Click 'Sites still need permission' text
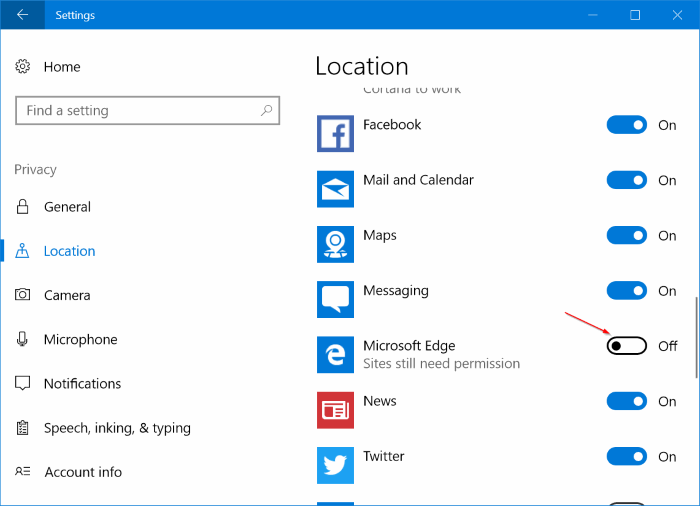 pyautogui.click(x=442, y=364)
